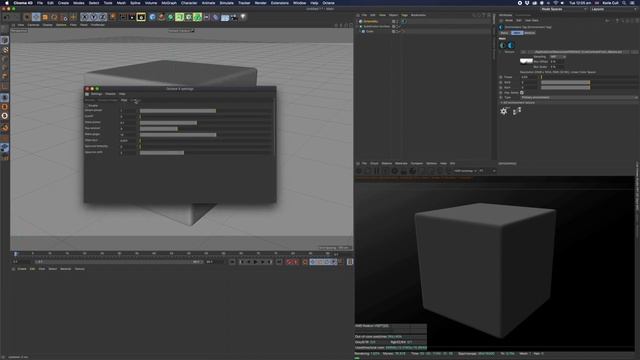Viewport: 640px width, 360px height.
Task: Open the Layouts dropdown top right
Action: click(613, 9)
